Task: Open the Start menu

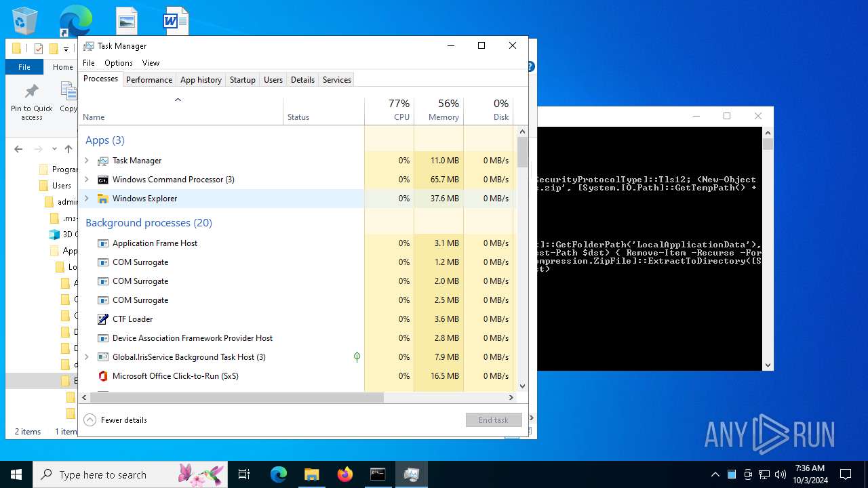Action: coord(16,474)
